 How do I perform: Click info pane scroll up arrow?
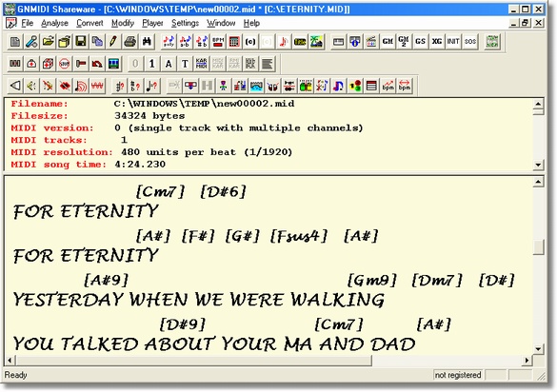(x=538, y=104)
